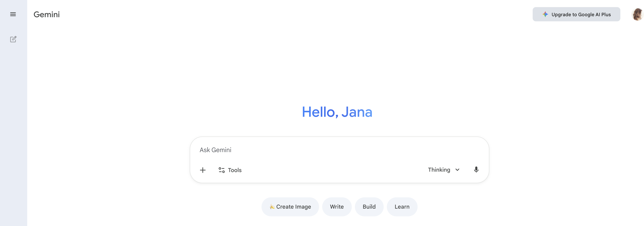This screenshot has width=644, height=226.
Task: Activate the microphone for voice input
Action: [476, 170]
